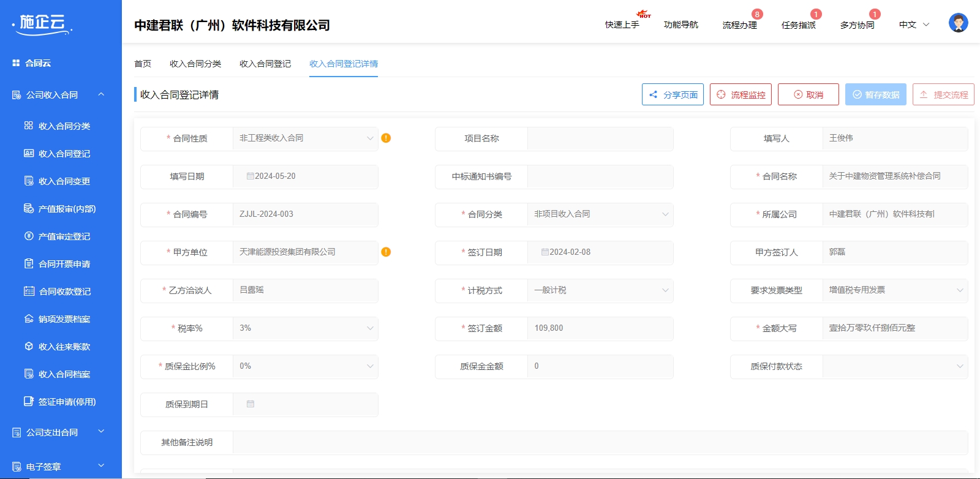Switch to the 首页 tab
This screenshot has height=479, width=980.
point(143,64)
